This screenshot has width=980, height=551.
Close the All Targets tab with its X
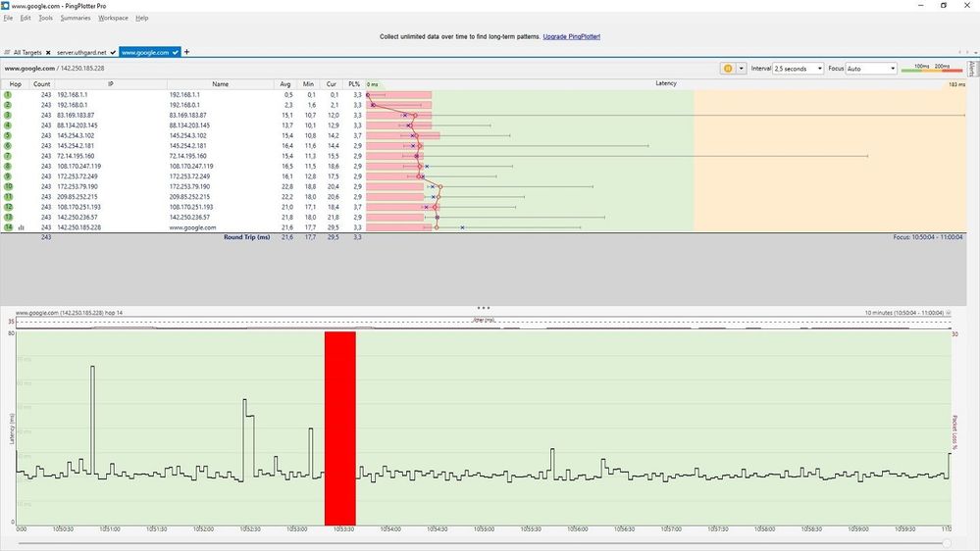click(48, 53)
